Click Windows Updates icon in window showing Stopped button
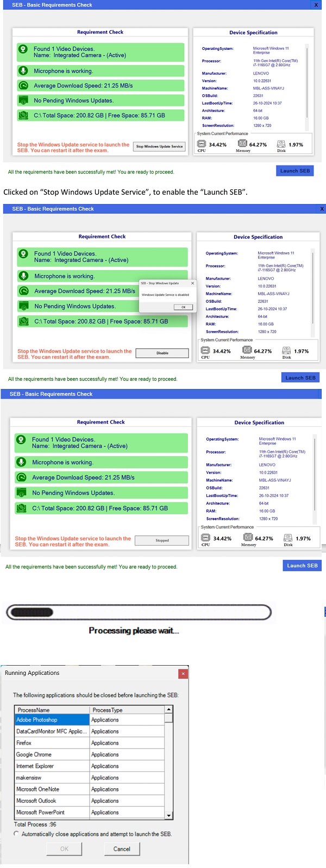Image resolution: width=326 pixels, height=868 pixels. 21,493
